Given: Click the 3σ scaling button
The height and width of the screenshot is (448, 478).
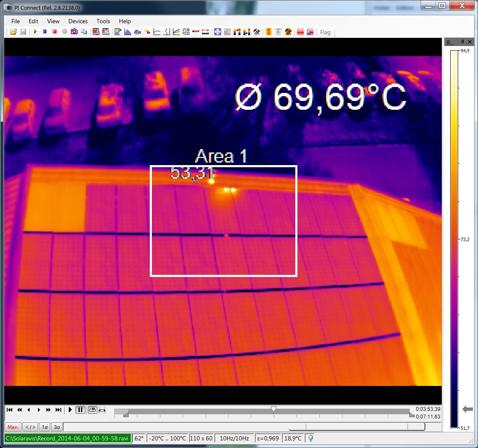Looking at the screenshot, I should coord(57,427).
